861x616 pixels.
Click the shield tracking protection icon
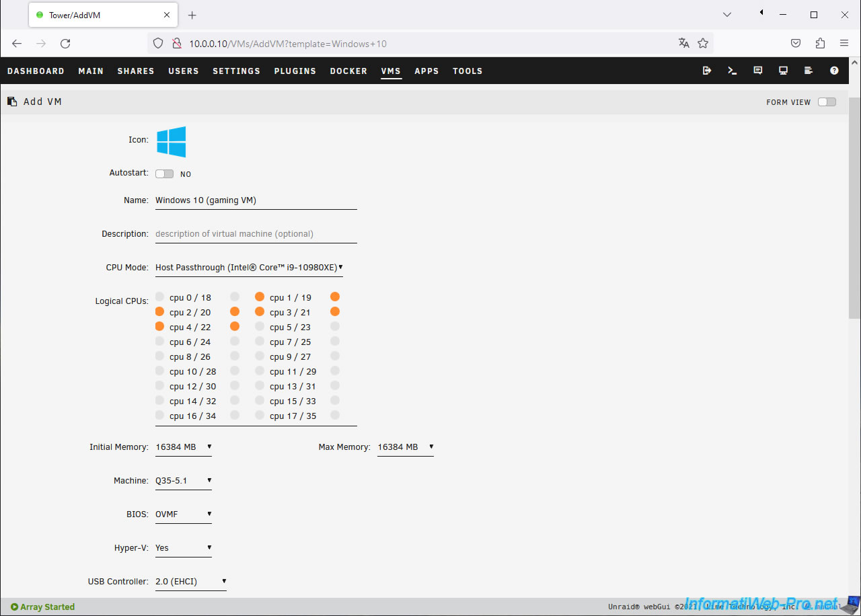[x=158, y=43]
